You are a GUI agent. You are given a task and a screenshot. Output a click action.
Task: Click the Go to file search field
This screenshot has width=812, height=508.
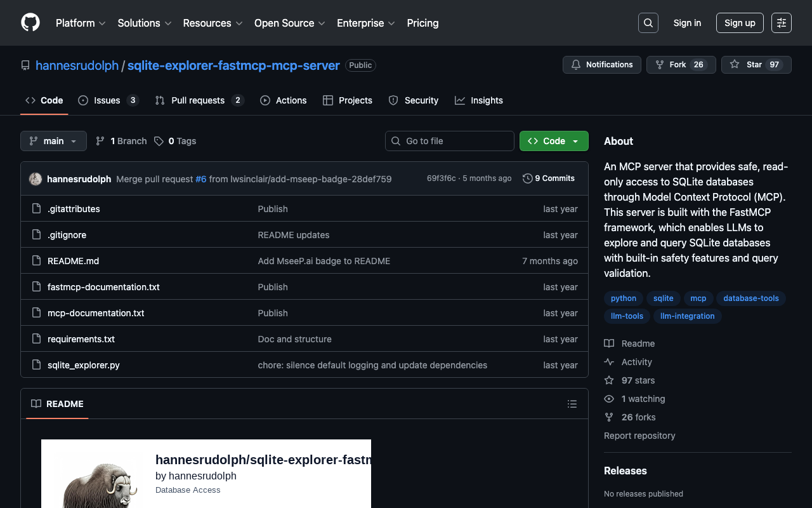450,141
